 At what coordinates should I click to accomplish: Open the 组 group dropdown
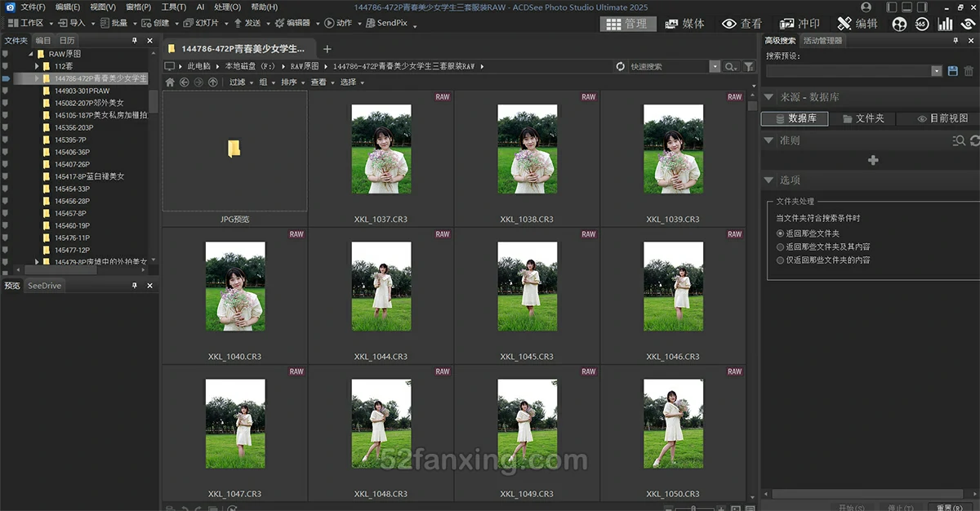tap(266, 82)
